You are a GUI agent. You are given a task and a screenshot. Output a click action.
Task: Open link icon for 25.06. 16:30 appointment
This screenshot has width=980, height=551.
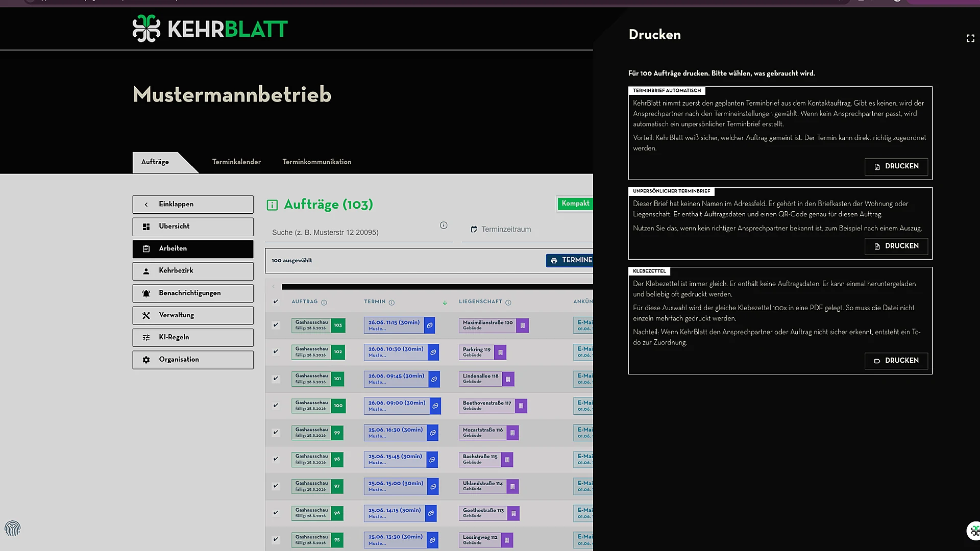[433, 433]
